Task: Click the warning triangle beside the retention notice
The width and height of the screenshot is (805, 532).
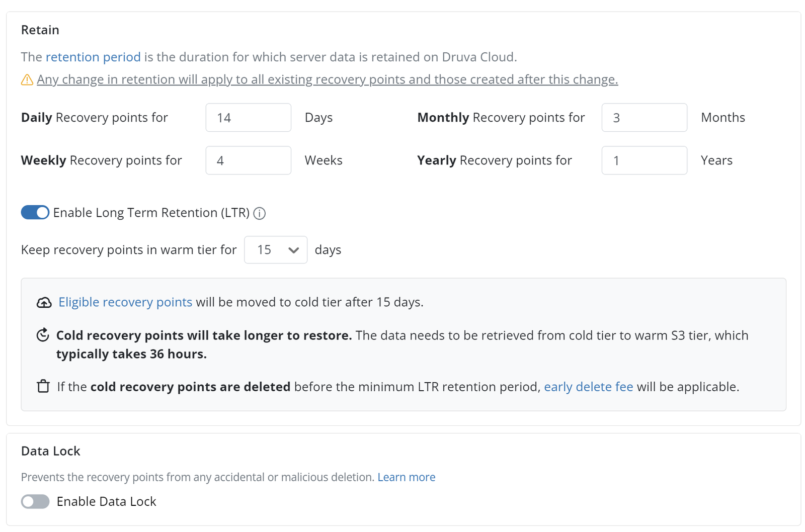Action: coord(27,79)
